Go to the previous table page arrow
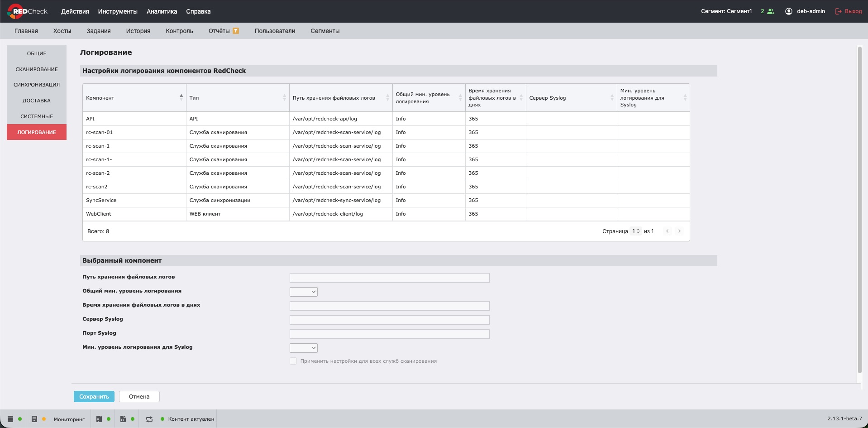The height and width of the screenshot is (428, 868). (667, 231)
